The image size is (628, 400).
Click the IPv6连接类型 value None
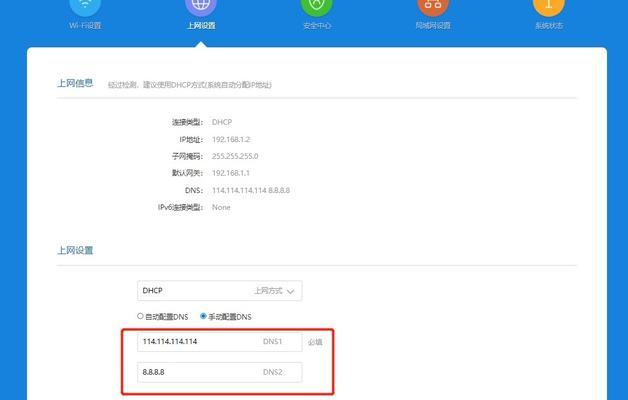point(221,207)
